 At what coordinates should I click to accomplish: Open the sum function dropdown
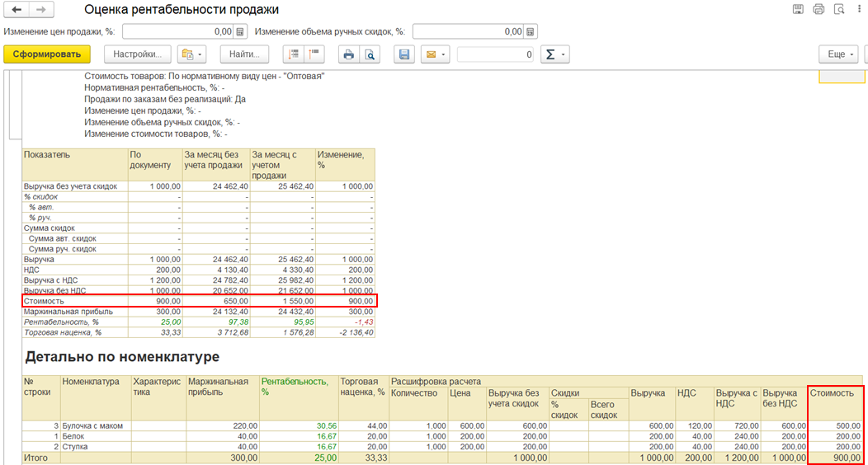coord(554,54)
